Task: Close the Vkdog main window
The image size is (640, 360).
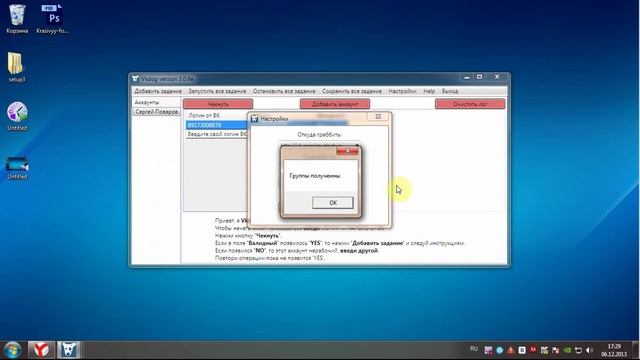Action: click(497, 77)
